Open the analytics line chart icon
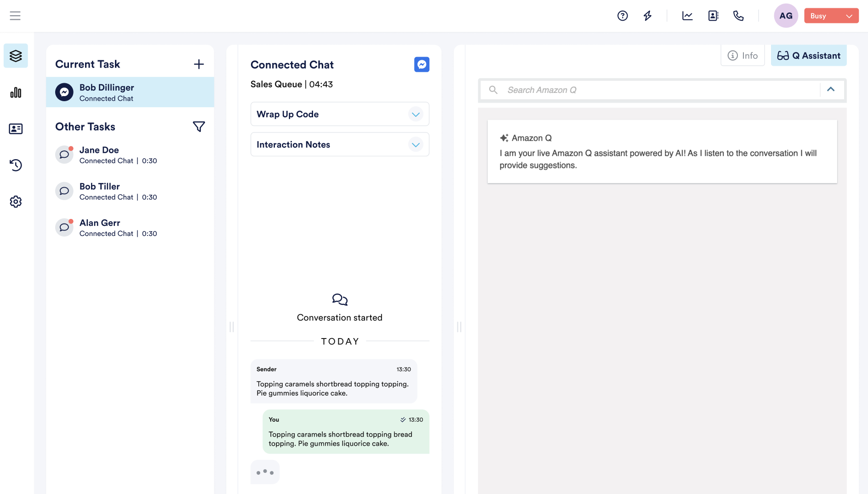This screenshot has width=868, height=494. coord(687,16)
